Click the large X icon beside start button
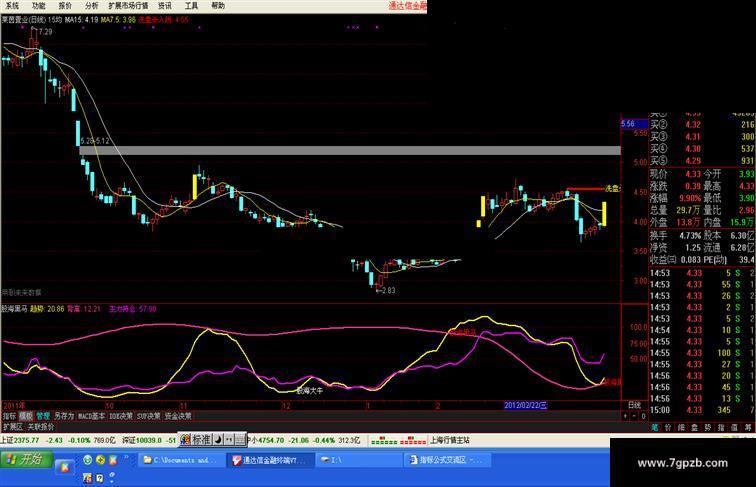756x487 pixels. (65, 466)
